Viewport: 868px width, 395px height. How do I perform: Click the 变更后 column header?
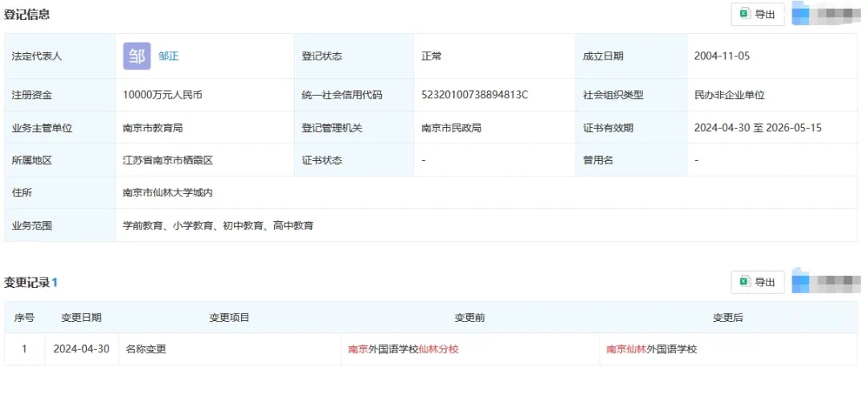pos(728,318)
